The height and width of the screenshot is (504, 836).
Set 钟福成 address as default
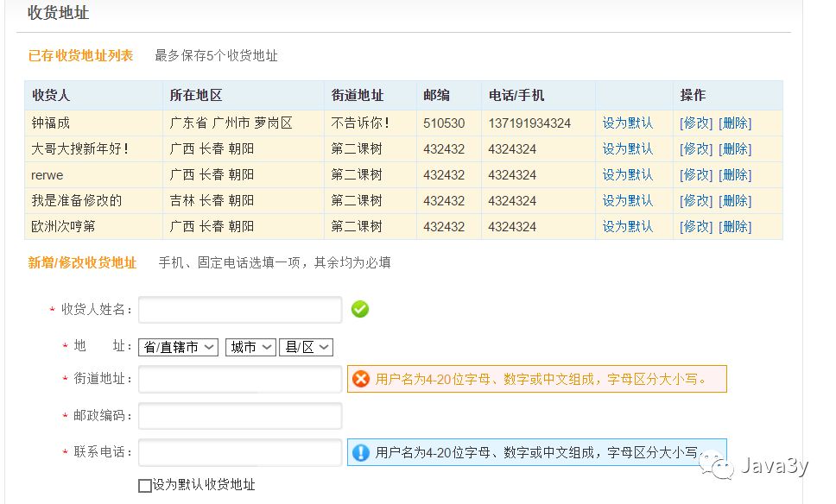[628, 123]
